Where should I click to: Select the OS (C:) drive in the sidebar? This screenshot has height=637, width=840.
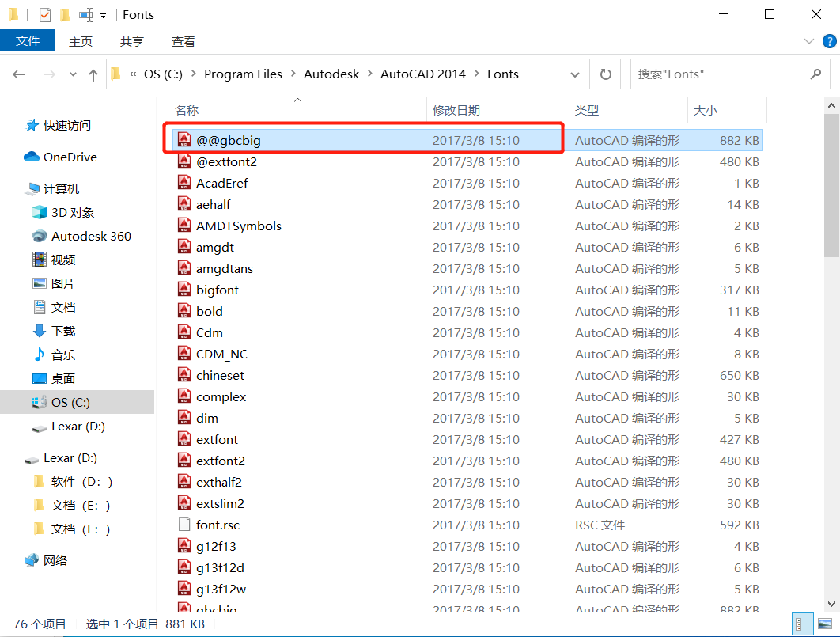tap(78, 402)
